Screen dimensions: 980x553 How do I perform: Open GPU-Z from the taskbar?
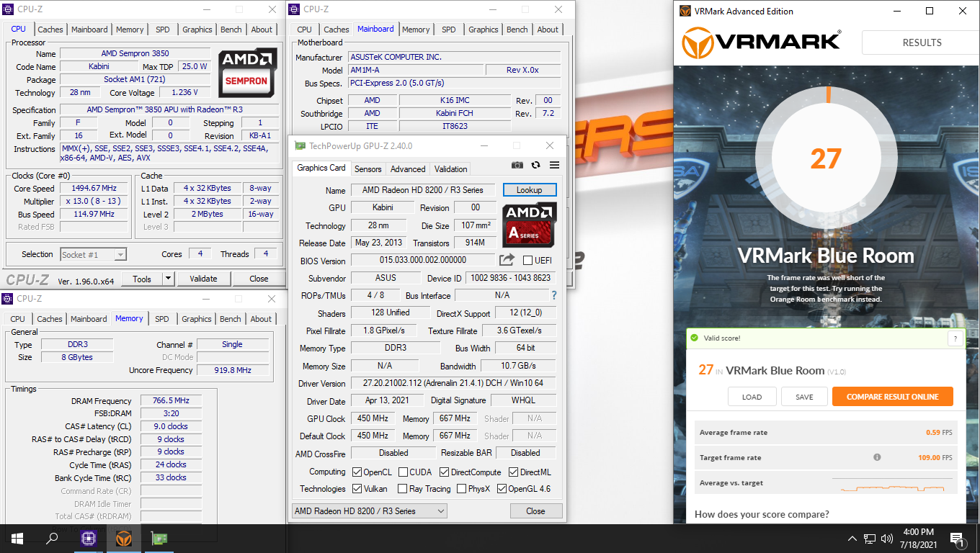click(159, 538)
